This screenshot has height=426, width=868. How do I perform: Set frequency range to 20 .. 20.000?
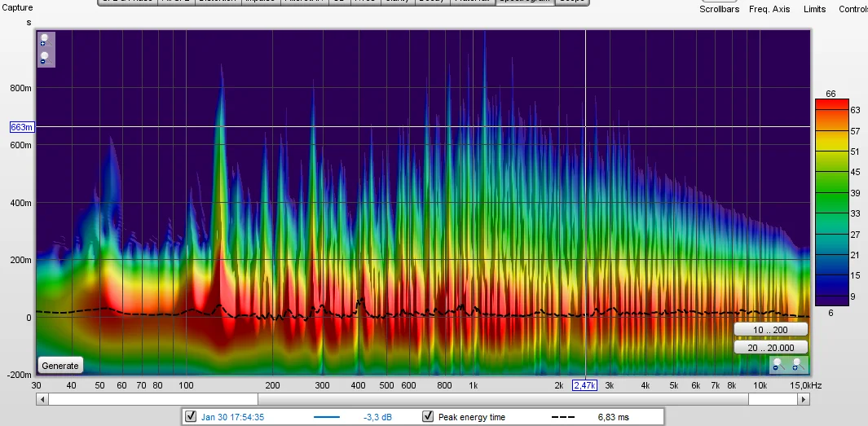770,348
